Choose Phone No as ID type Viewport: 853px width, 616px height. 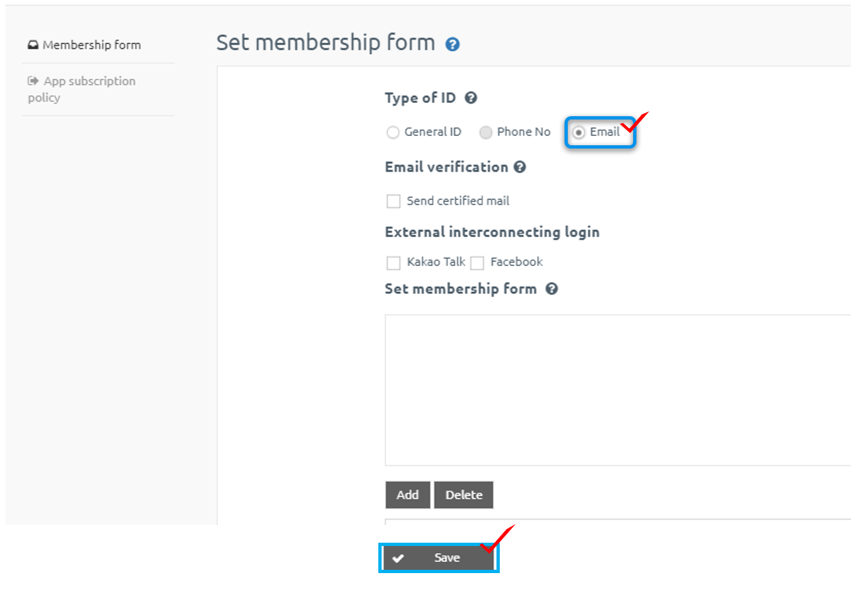pos(486,132)
